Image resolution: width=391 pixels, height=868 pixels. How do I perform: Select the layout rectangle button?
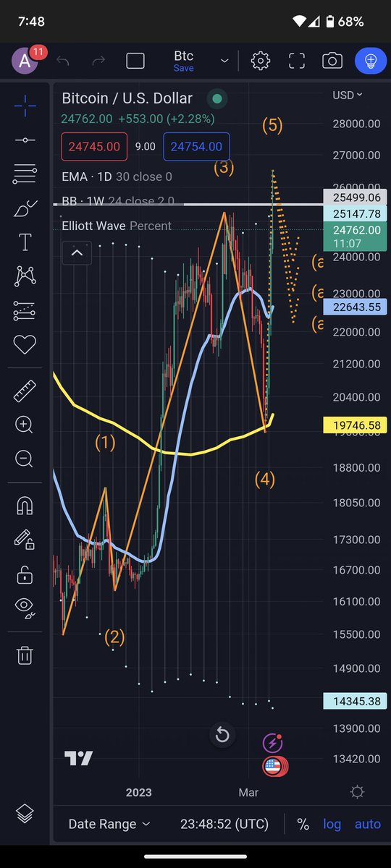click(x=135, y=61)
